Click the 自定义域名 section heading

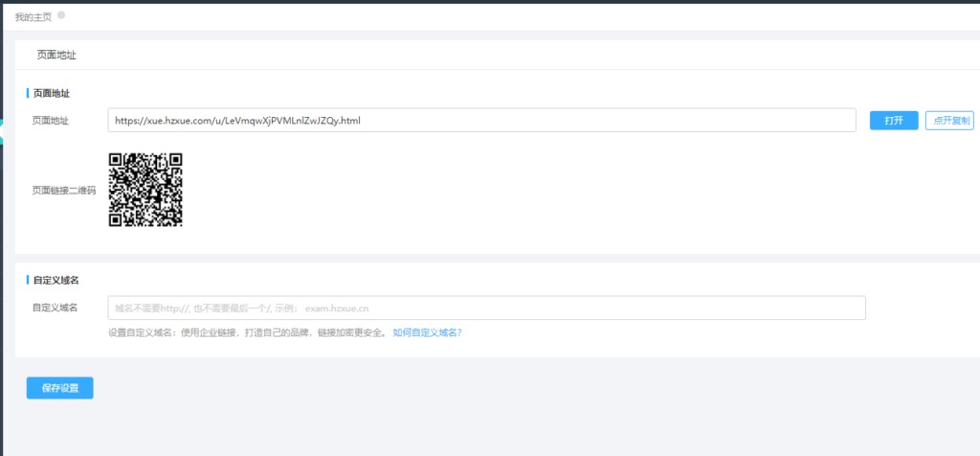(x=56, y=281)
